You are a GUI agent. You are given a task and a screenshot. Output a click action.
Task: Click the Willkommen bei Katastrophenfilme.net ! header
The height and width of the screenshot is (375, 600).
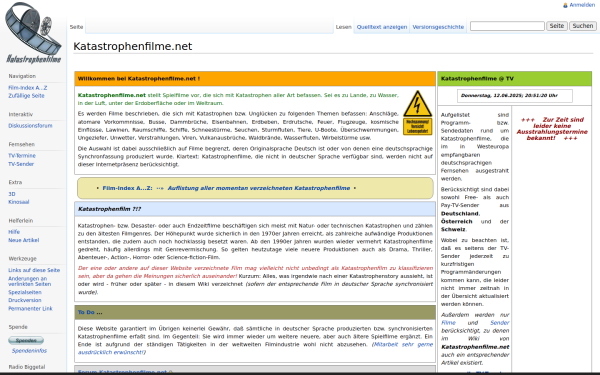pos(255,78)
